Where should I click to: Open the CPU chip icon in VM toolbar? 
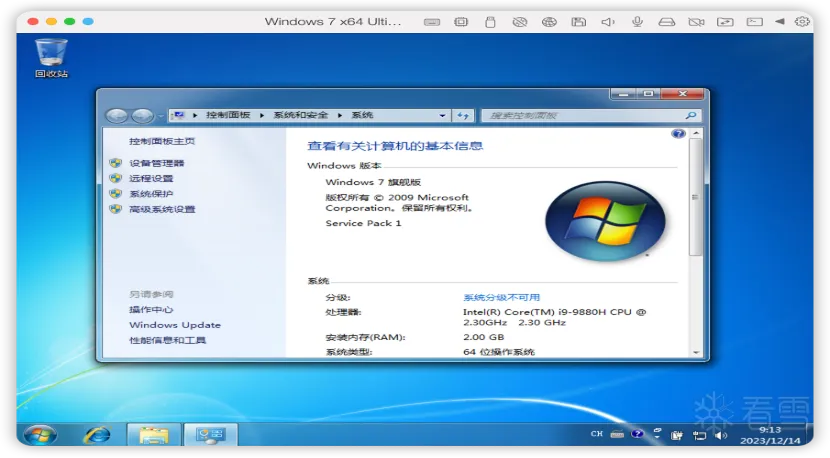tap(461, 22)
